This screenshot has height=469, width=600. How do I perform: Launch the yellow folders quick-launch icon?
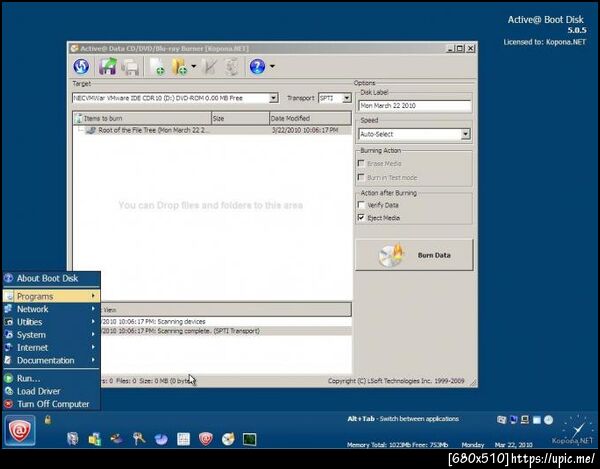(95, 439)
